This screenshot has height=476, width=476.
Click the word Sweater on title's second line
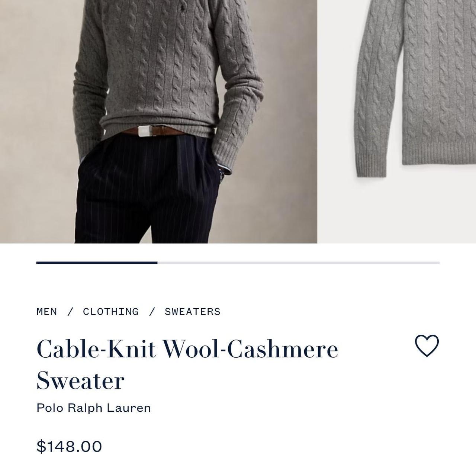80,380
